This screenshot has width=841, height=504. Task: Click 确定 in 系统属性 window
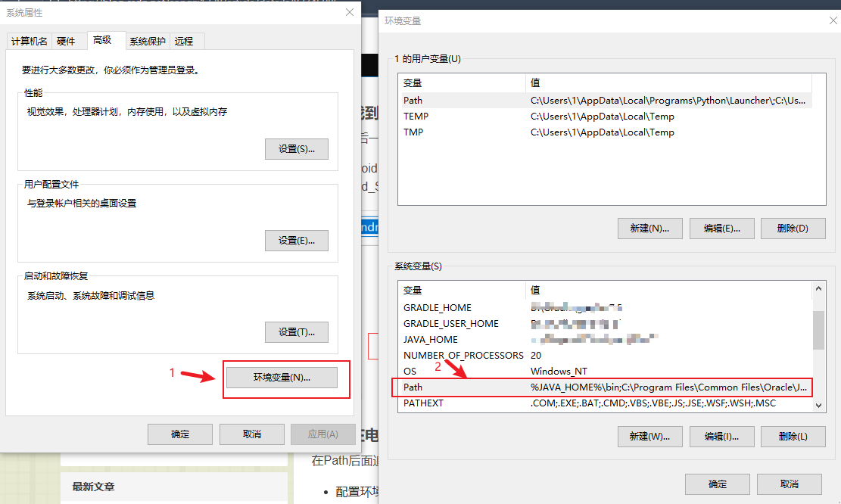click(x=180, y=434)
